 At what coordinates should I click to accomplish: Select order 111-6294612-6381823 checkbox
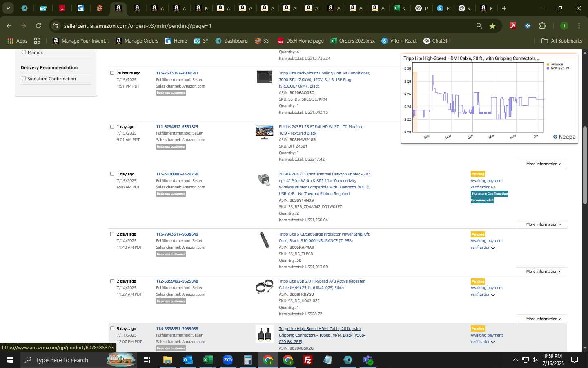coord(112,126)
